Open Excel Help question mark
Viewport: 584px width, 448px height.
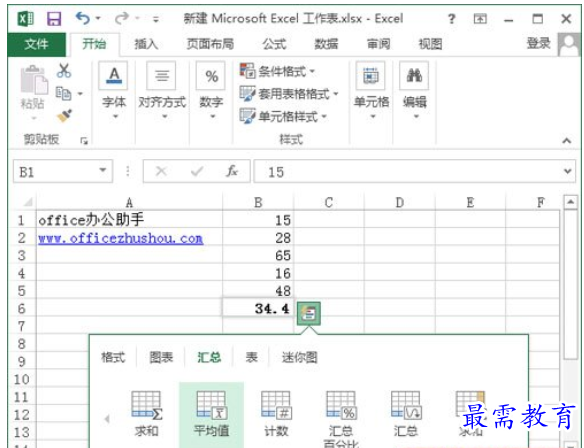(x=451, y=19)
